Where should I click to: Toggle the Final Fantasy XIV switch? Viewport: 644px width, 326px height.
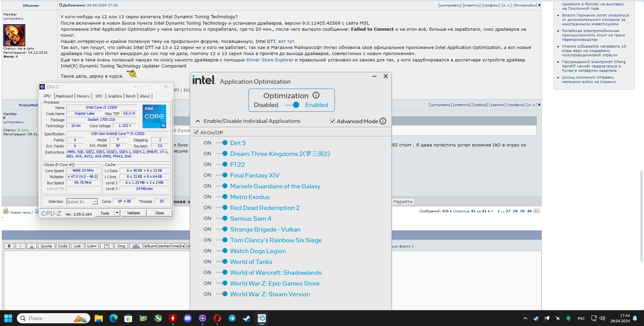222,175
